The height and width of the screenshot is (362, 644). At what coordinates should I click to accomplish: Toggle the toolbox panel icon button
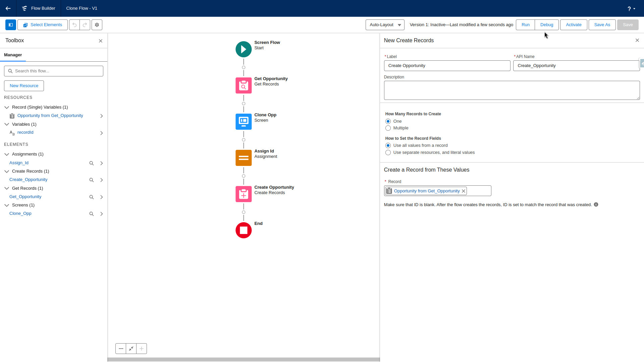[11, 25]
